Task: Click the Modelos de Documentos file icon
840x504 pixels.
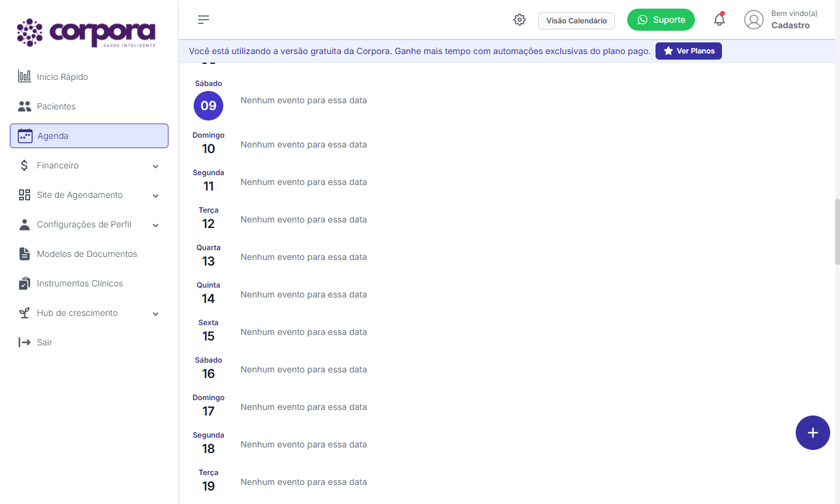Action: [25, 254]
